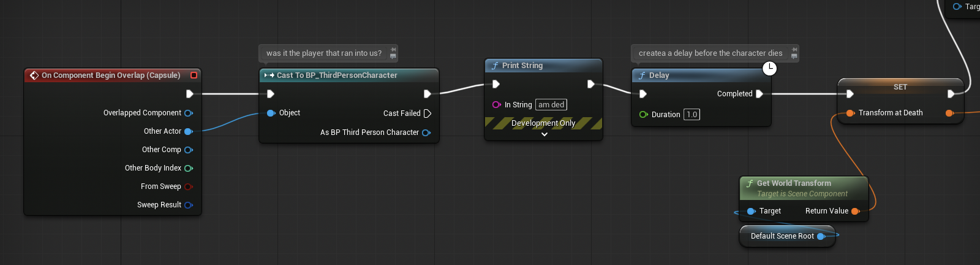Click the From Sweep boolean pin
Screen dimensions: 980x265
coord(189,186)
